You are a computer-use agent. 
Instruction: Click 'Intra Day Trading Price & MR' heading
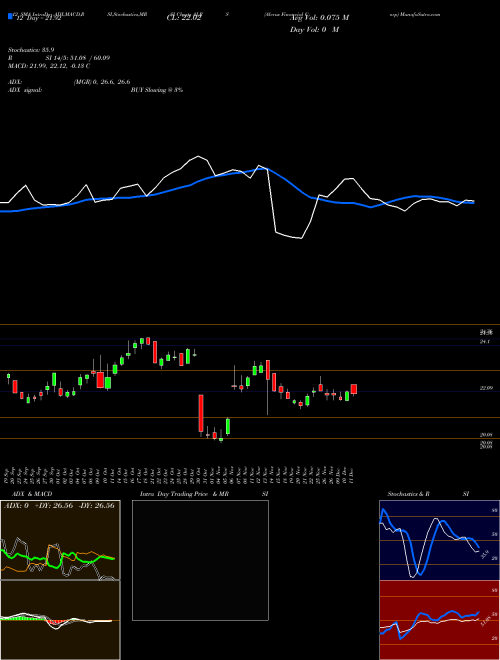coord(184,494)
